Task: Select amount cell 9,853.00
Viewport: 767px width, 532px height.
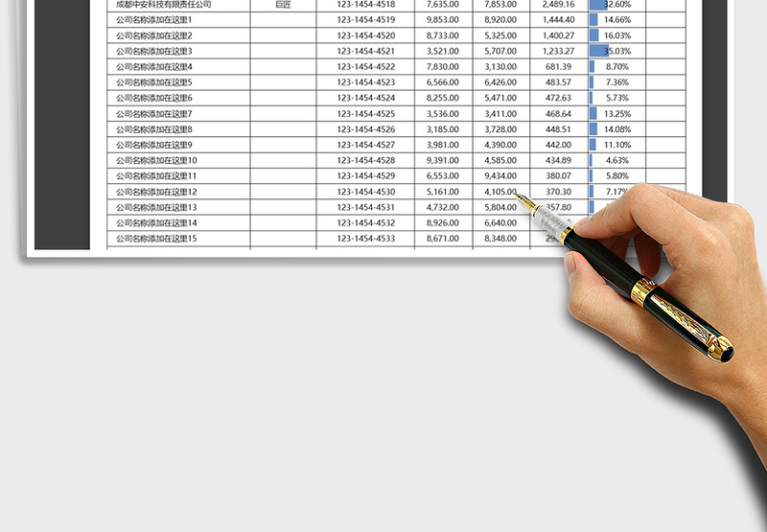Action: tap(443, 20)
